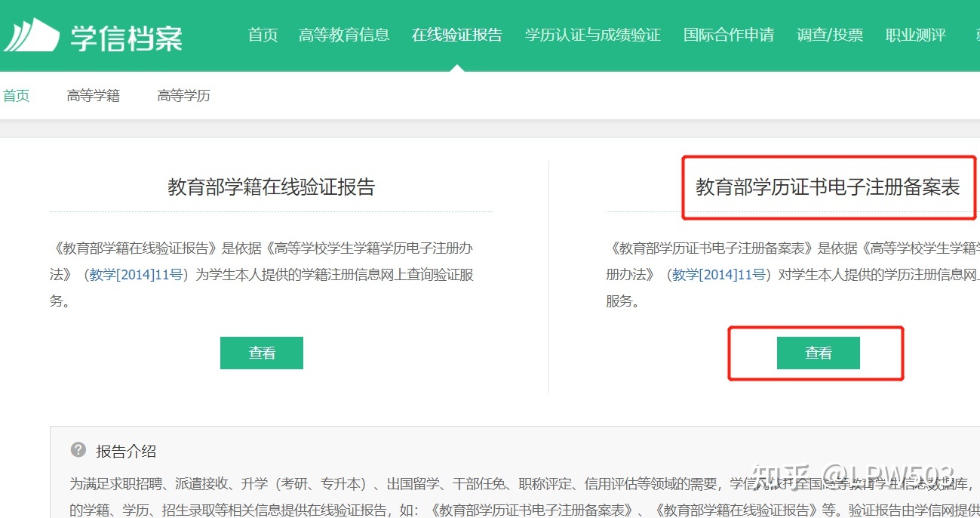Open the 职业测评 menu item
The width and height of the screenshot is (980, 518).
pos(916,35)
